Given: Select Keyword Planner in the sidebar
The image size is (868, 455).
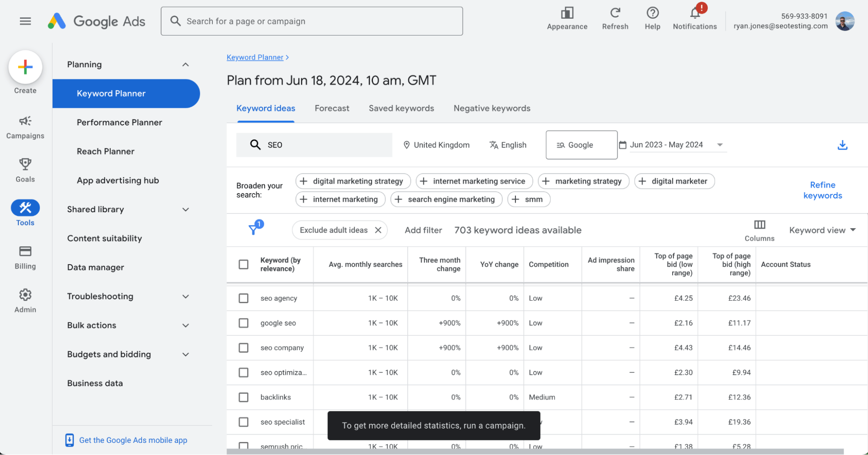Looking at the screenshot, I should [126, 93].
